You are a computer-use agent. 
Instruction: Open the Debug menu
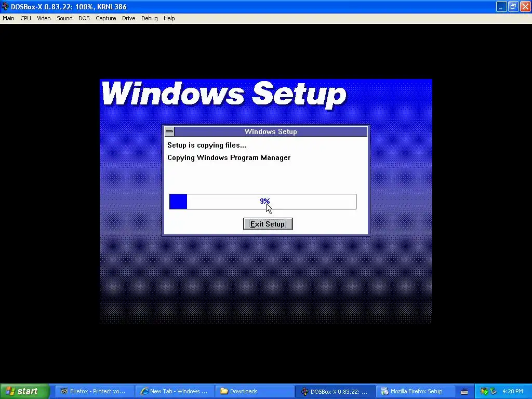(149, 18)
